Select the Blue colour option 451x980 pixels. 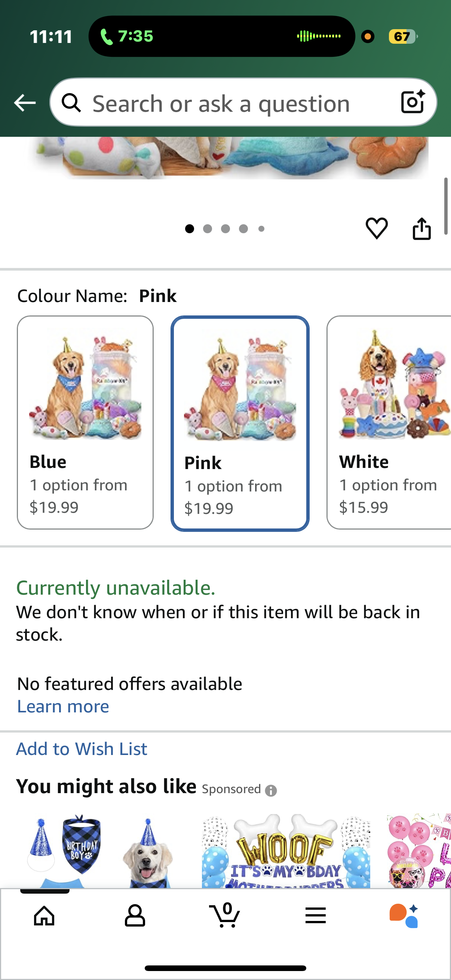85,422
